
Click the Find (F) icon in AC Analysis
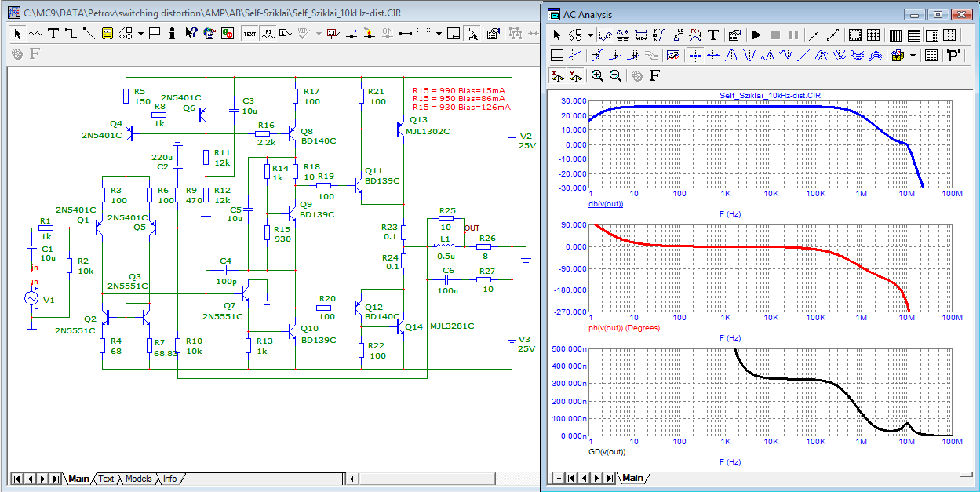coord(654,76)
